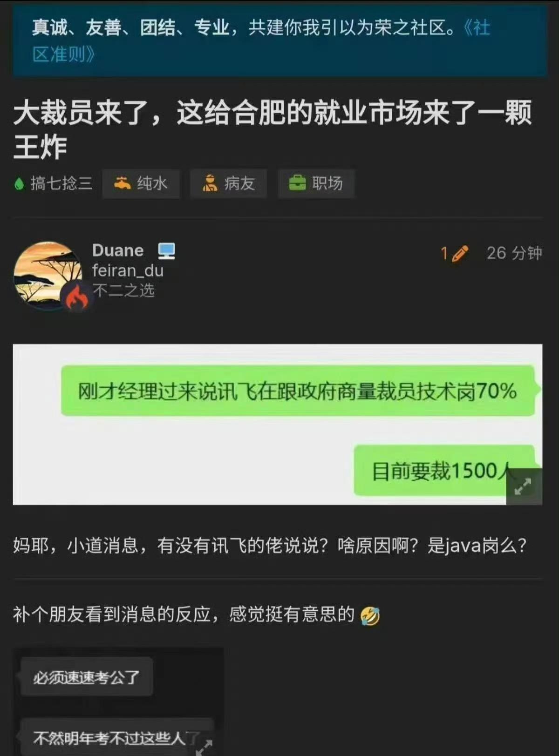
Task: Click the faucet icon on 纯水 tag
Action: pos(123,183)
